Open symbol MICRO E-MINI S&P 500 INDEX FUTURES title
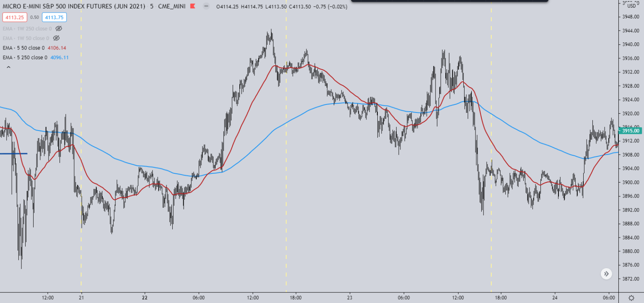 [x=75, y=7]
